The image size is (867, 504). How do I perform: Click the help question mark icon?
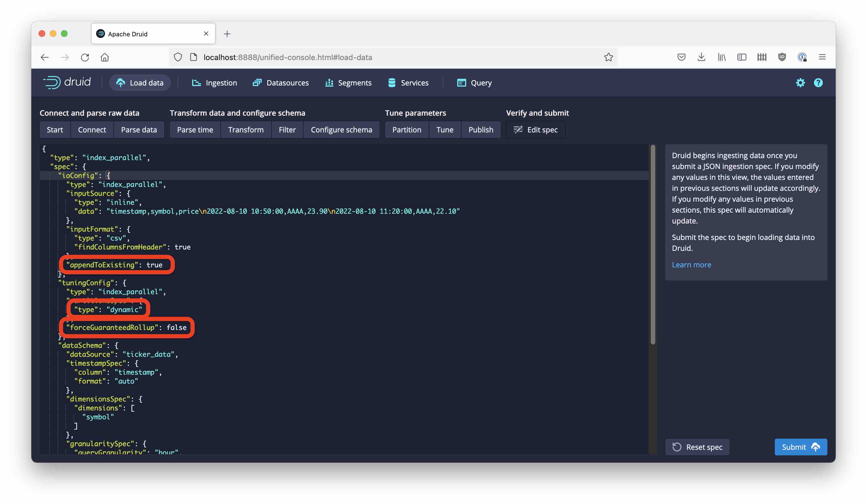pos(818,83)
